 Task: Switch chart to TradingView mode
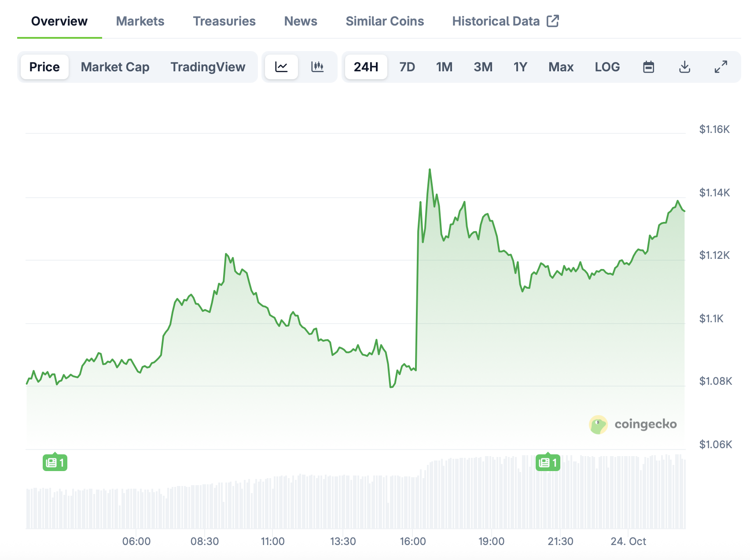point(208,67)
